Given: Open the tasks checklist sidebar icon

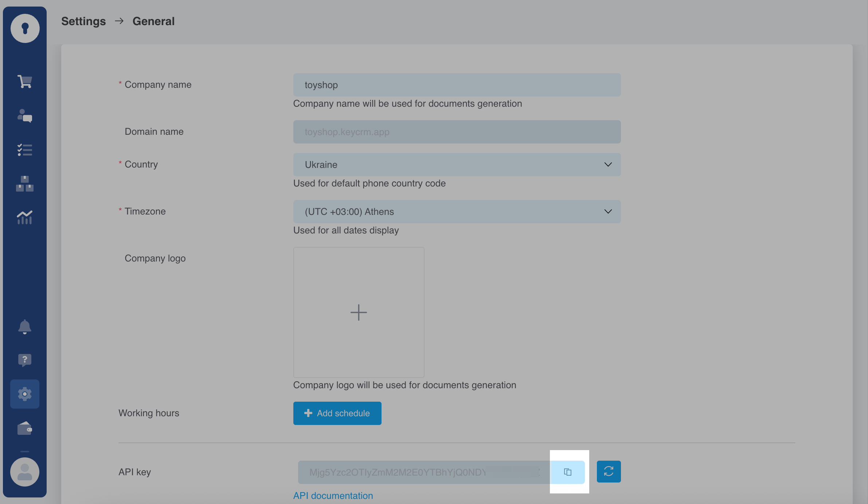Looking at the screenshot, I should click(x=25, y=150).
